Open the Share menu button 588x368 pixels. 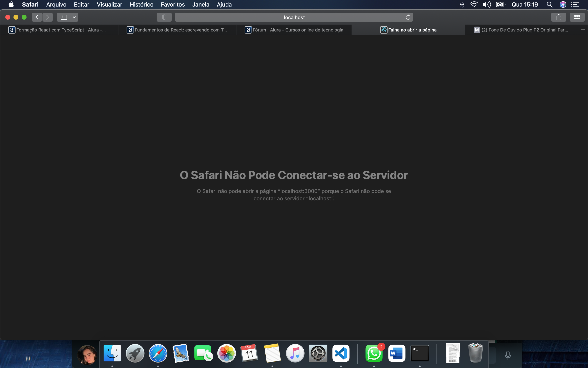click(559, 17)
